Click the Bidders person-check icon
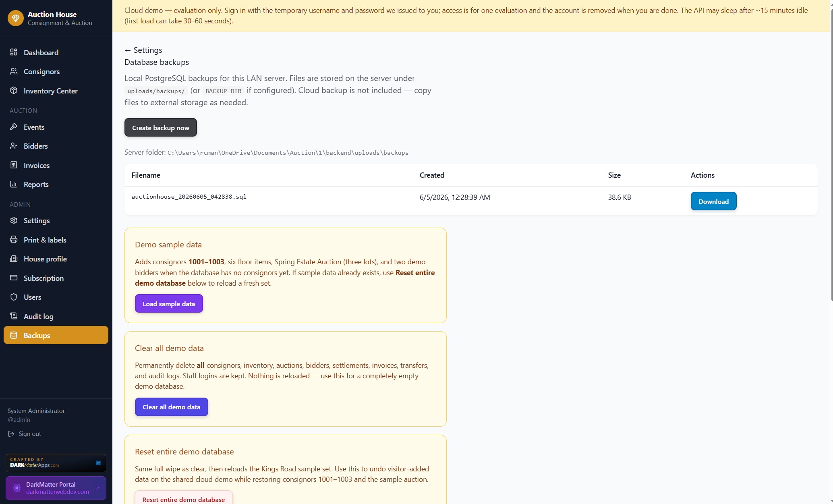 click(14, 146)
